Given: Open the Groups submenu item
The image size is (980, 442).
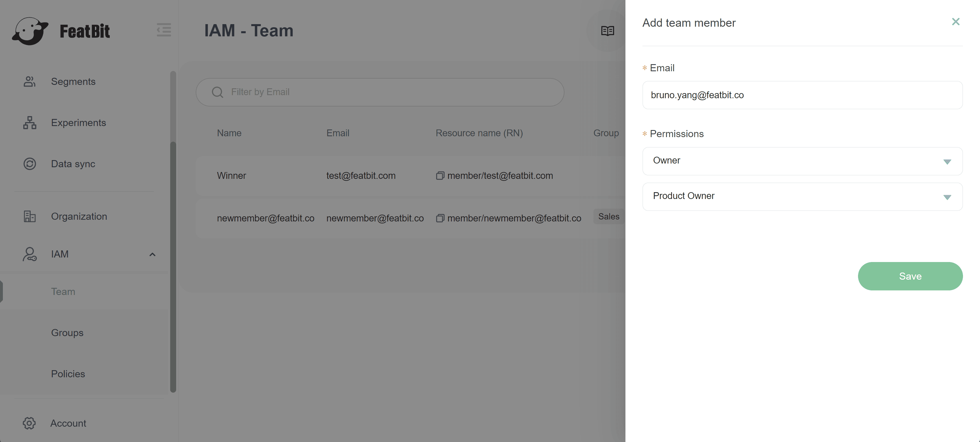Looking at the screenshot, I should coord(67,332).
